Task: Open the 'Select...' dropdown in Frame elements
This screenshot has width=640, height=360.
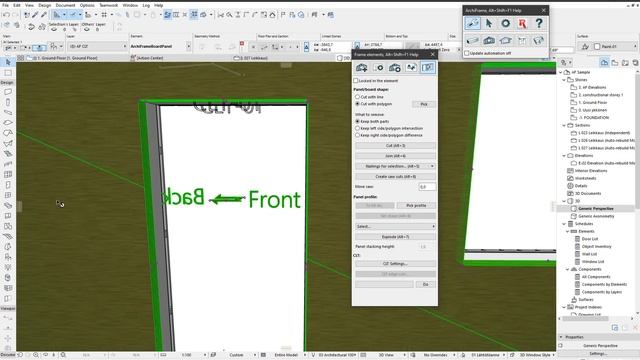Action: 395,226
